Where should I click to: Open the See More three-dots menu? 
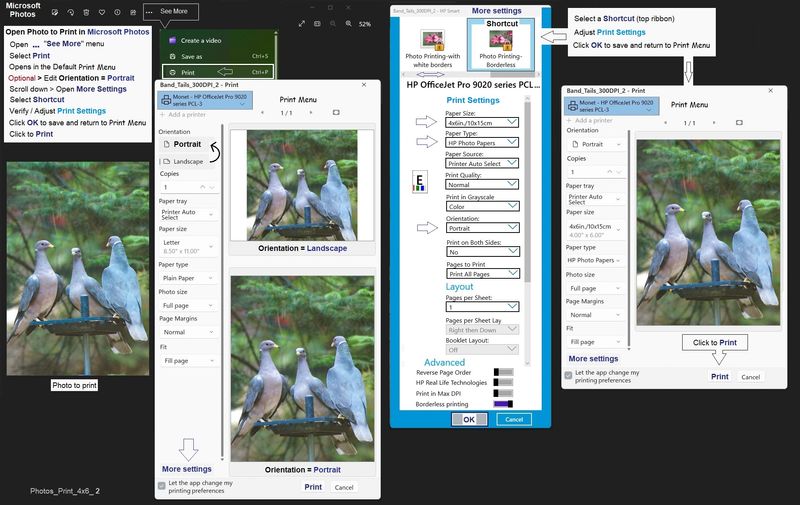[149, 12]
